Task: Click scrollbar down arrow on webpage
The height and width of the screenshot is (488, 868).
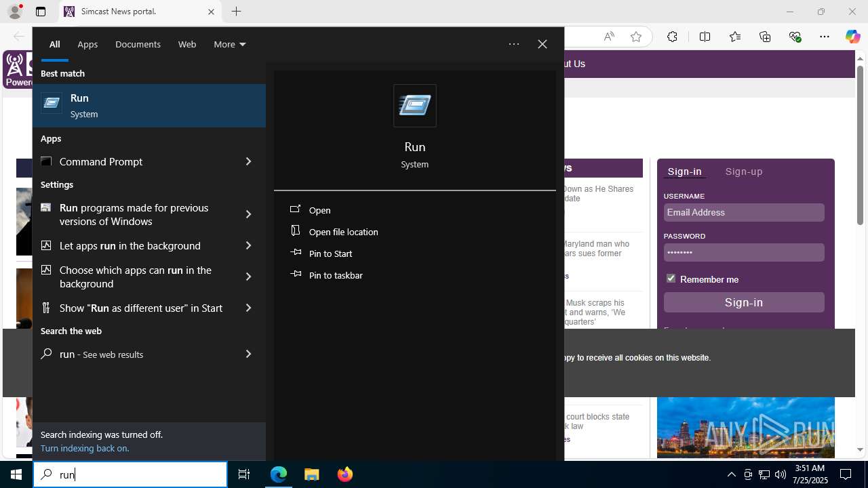Action: (x=860, y=449)
